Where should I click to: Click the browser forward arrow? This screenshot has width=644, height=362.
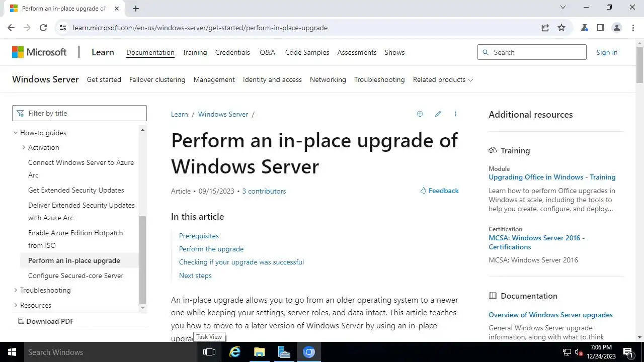27,28
